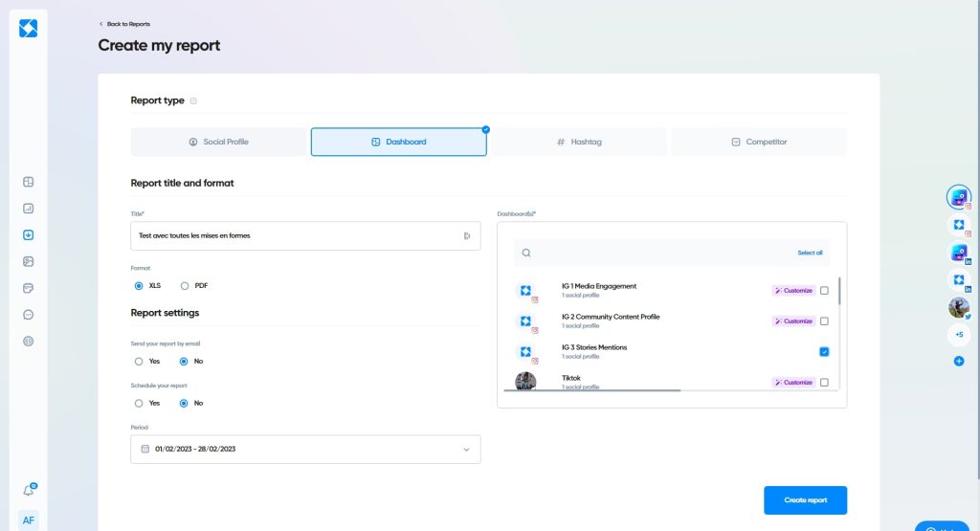Switch to the Competitor report type
The height and width of the screenshot is (531, 980).
[x=758, y=142]
